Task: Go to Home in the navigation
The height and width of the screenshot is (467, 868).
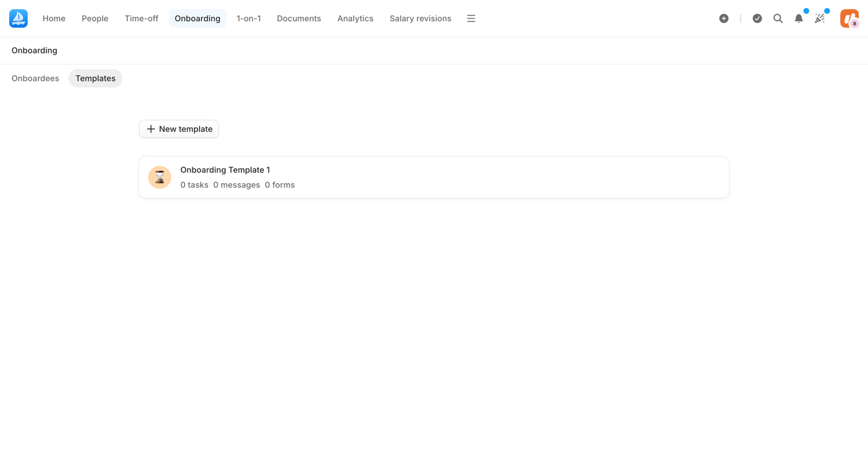Action: 54,18
